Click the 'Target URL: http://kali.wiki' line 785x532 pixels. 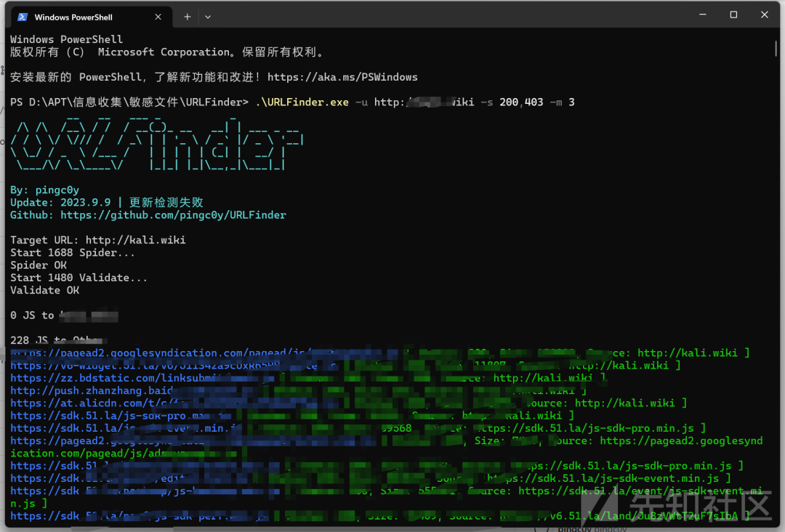[98, 241]
